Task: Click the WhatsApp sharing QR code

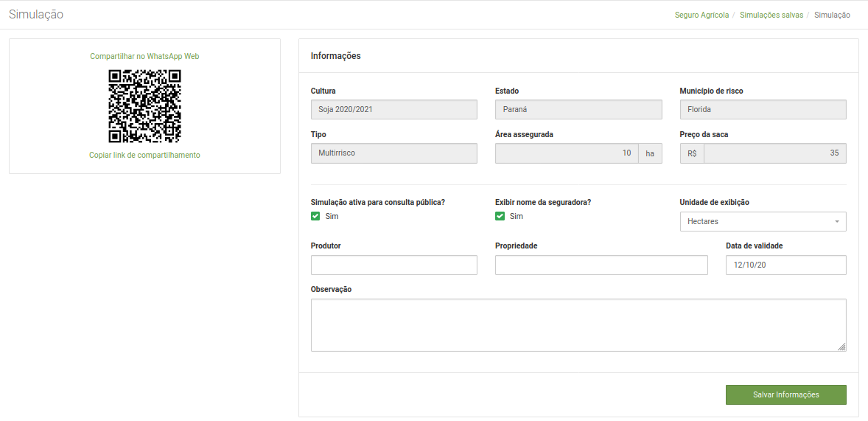Action: coord(144,106)
